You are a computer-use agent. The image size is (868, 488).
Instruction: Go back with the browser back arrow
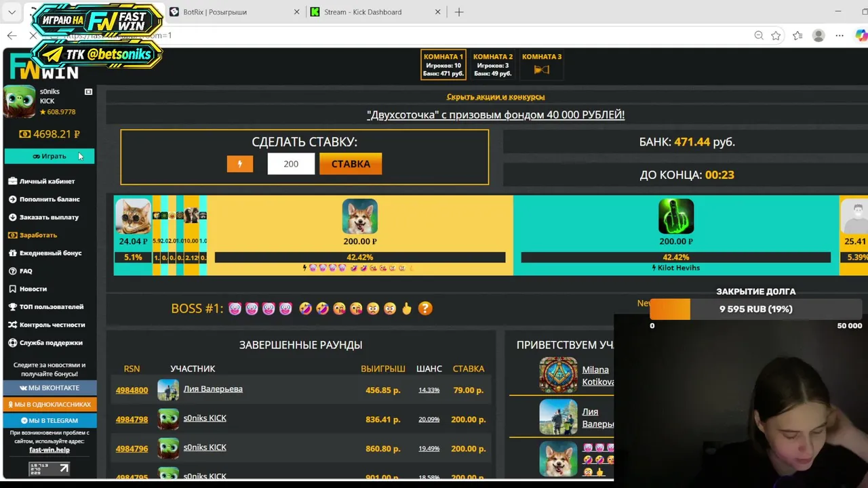[12, 35]
